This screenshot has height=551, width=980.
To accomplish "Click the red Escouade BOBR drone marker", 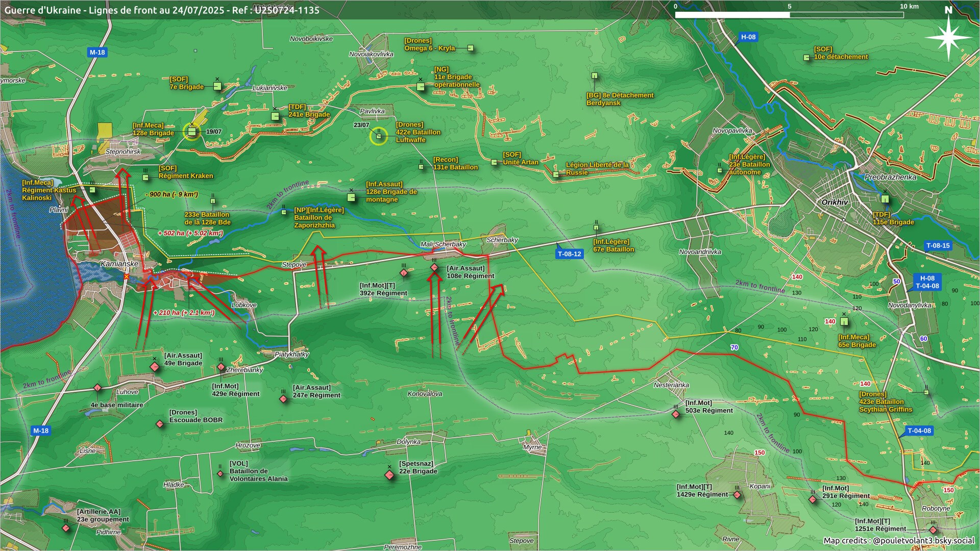I will pos(160,424).
